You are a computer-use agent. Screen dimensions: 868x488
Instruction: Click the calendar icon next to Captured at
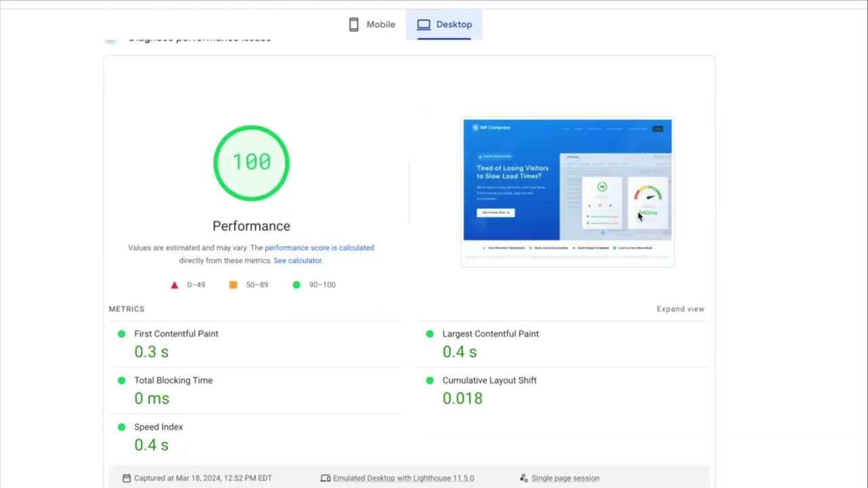pyautogui.click(x=126, y=478)
